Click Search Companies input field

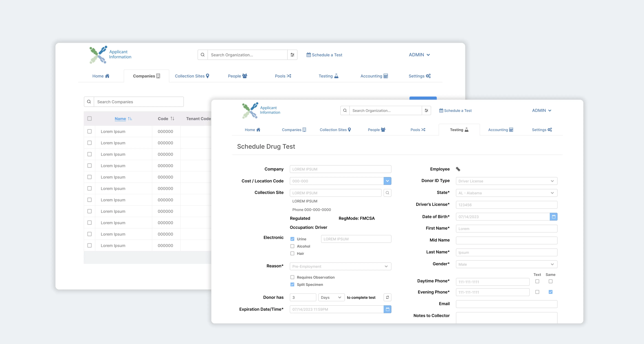[139, 102]
